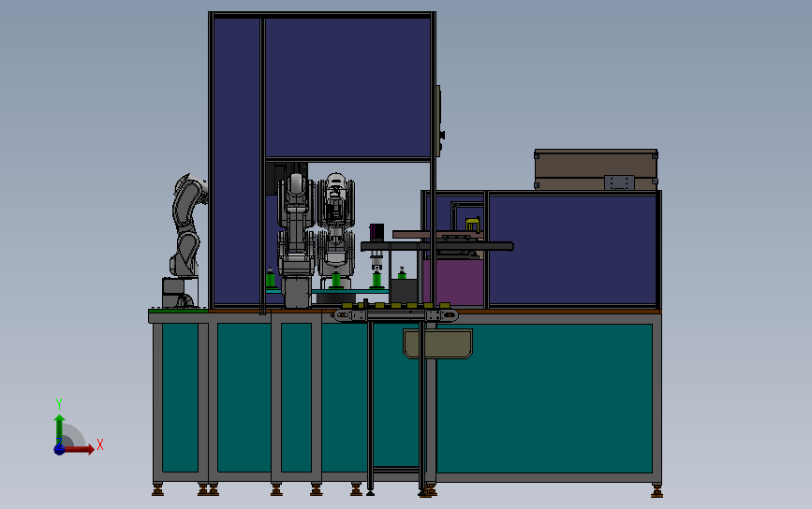This screenshot has width=812, height=509.
Task: Click the blue Z axis ball of the triad
Action: [59, 449]
